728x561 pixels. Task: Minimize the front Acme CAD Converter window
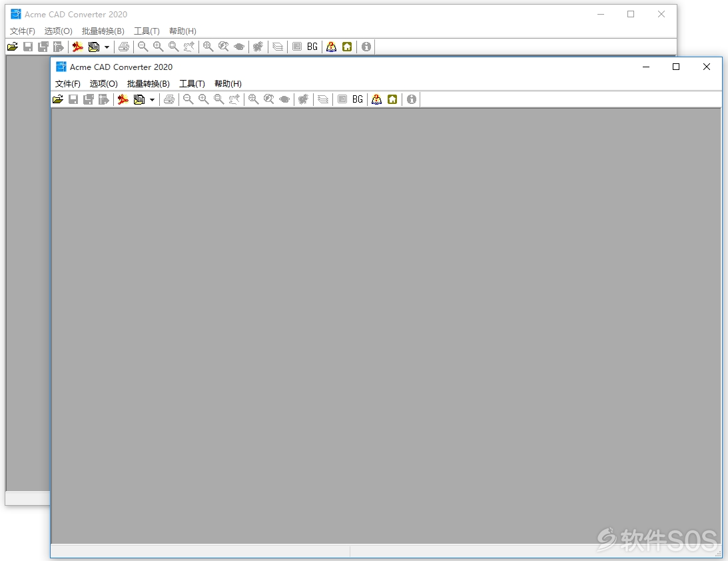pyautogui.click(x=646, y=67)
